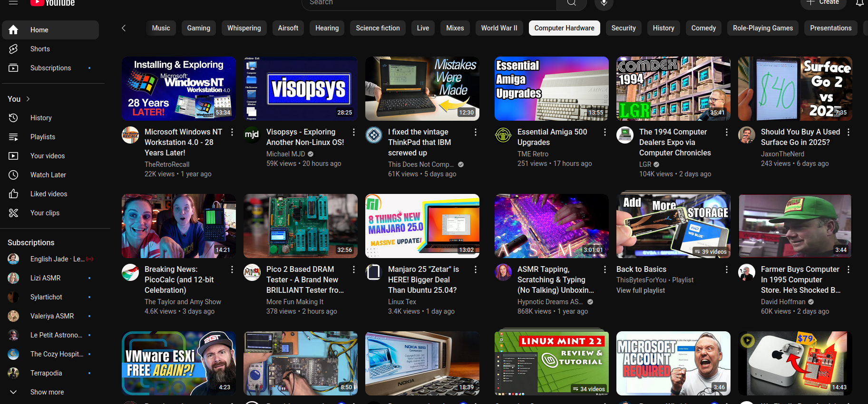Open options for Back to Basics playlist
The width and height of the screenshot is (868, 404).
click(727, 269)
